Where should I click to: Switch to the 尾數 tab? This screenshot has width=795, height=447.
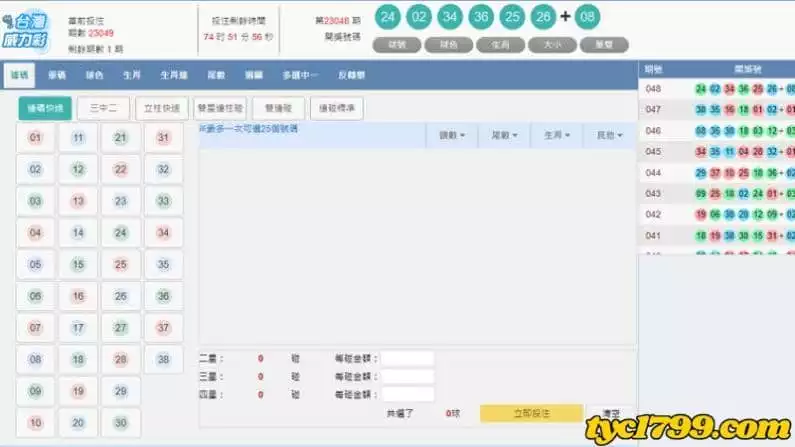pos(216,75)
